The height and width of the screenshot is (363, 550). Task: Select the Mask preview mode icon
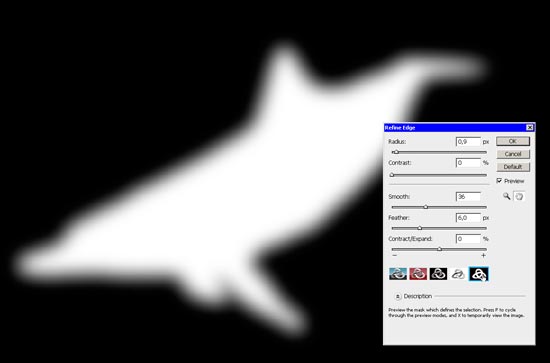[x=479, y=274]
